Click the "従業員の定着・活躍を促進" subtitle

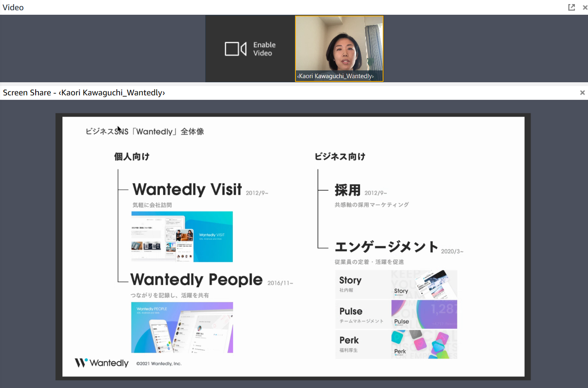click(369, 262)
